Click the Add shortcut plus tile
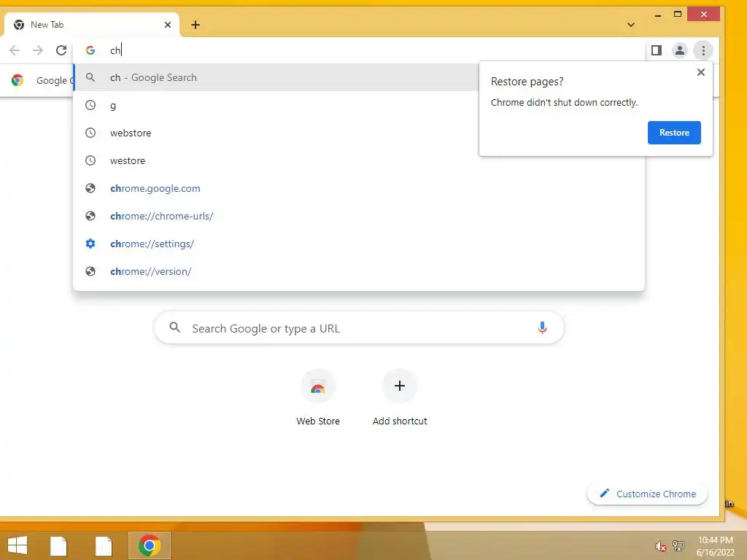Screen dimensions: 747x560 (x=400, y=397)
